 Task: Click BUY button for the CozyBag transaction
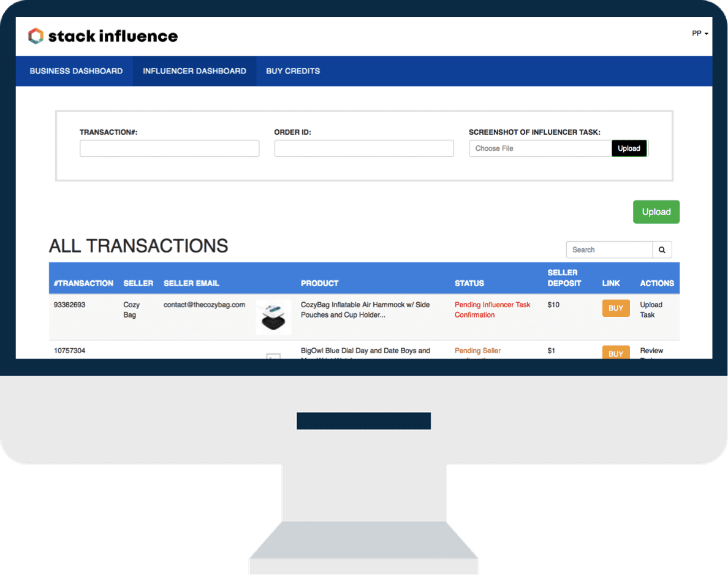[x=616, y=308]
